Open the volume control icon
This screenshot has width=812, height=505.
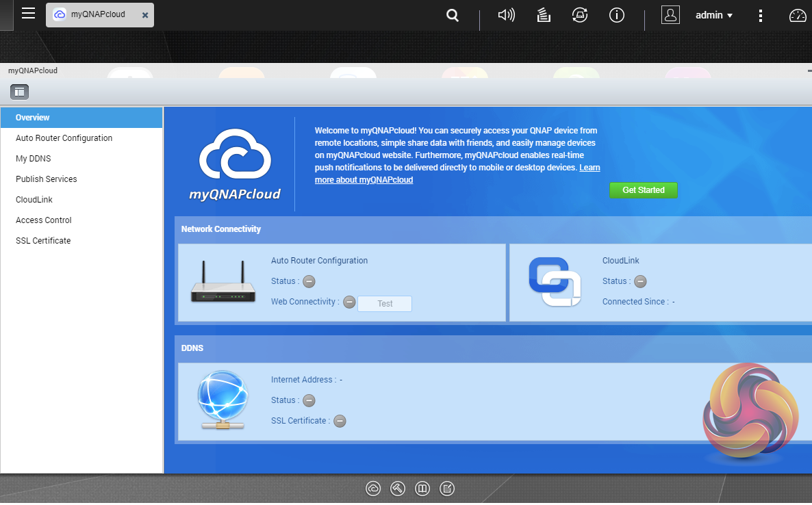click(x=506, y=15)
